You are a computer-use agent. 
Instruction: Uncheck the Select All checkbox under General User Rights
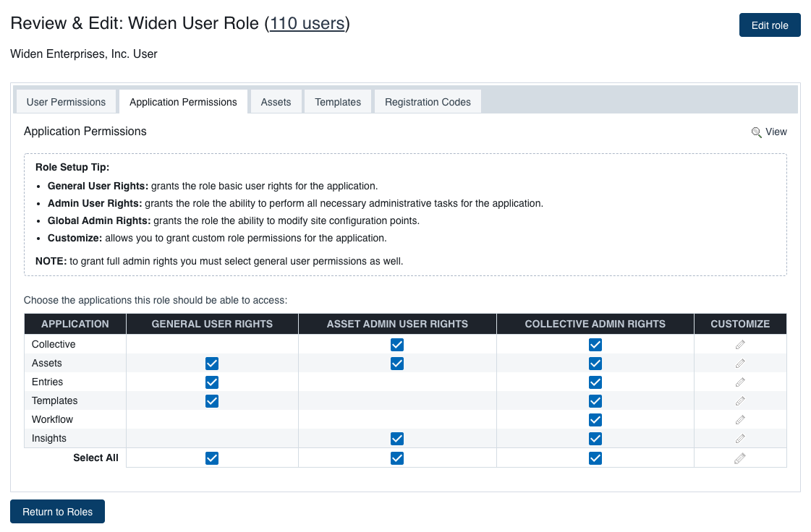[211, 458]
